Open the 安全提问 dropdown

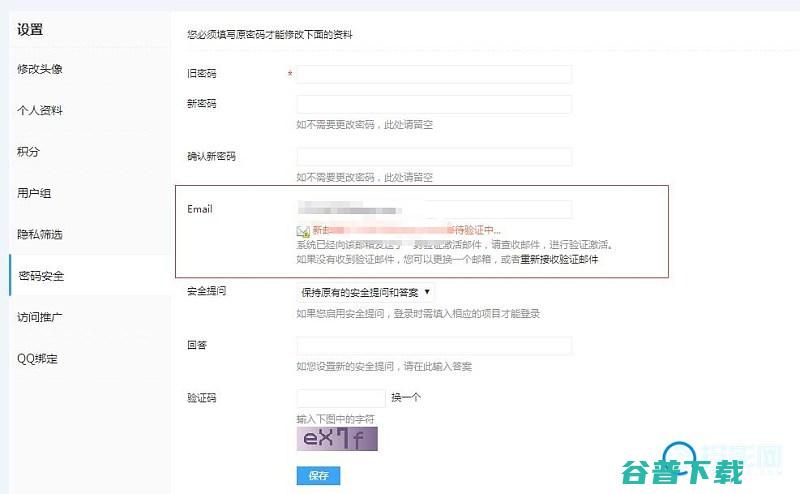[366, 292]
